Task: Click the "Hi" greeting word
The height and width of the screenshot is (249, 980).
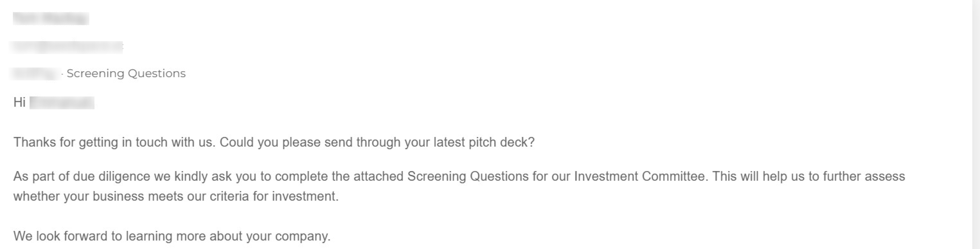Action: (x=19, y=102)
